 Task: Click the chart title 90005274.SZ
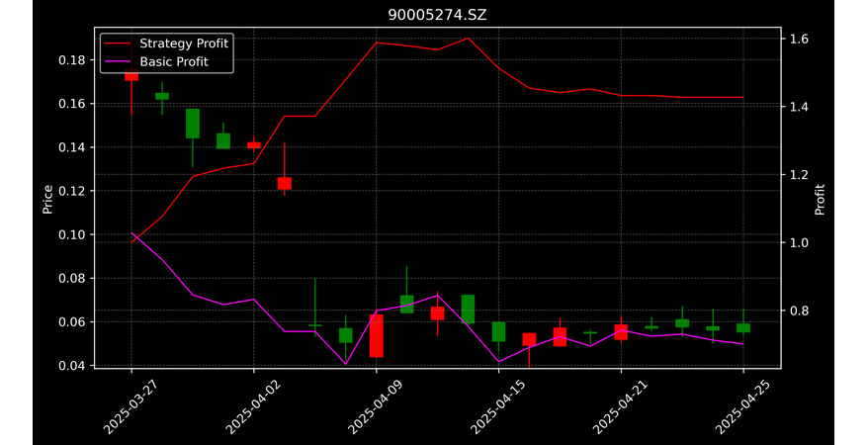pyautogui.click(x=437, y=15)
